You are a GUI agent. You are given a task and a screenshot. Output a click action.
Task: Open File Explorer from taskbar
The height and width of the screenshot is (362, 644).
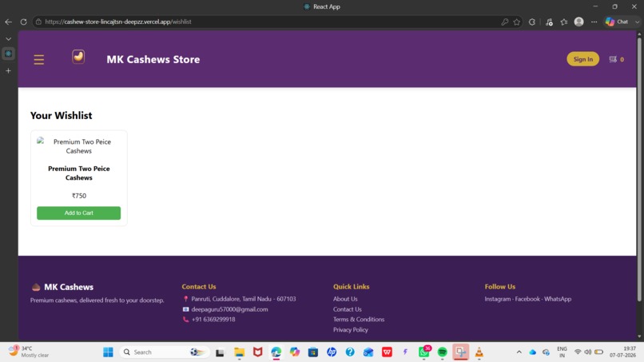239,352
